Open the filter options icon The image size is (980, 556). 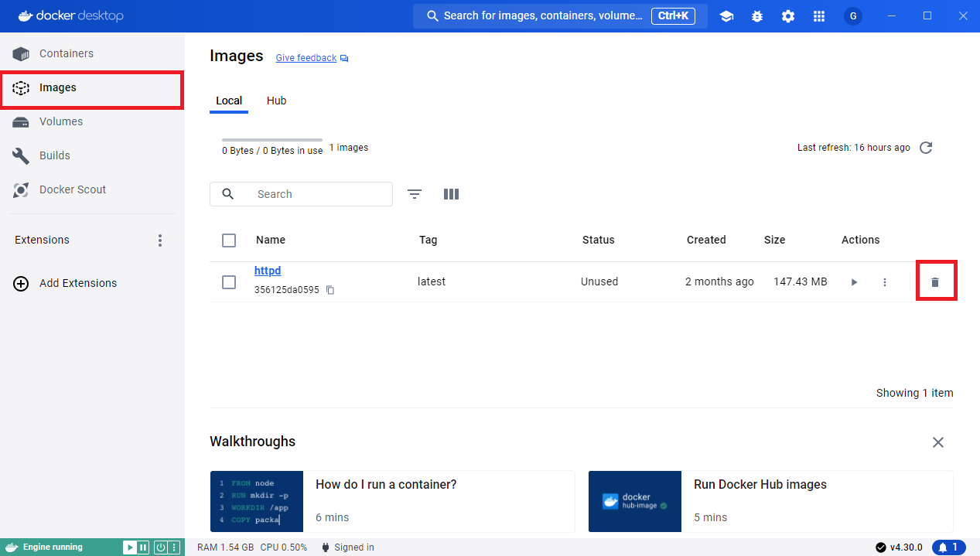coord(415,194)
